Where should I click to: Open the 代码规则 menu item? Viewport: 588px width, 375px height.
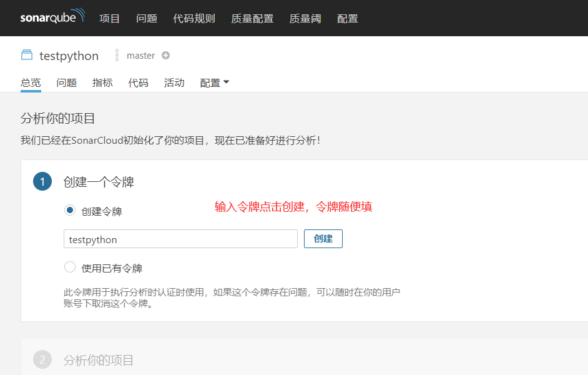click(194, 18)
